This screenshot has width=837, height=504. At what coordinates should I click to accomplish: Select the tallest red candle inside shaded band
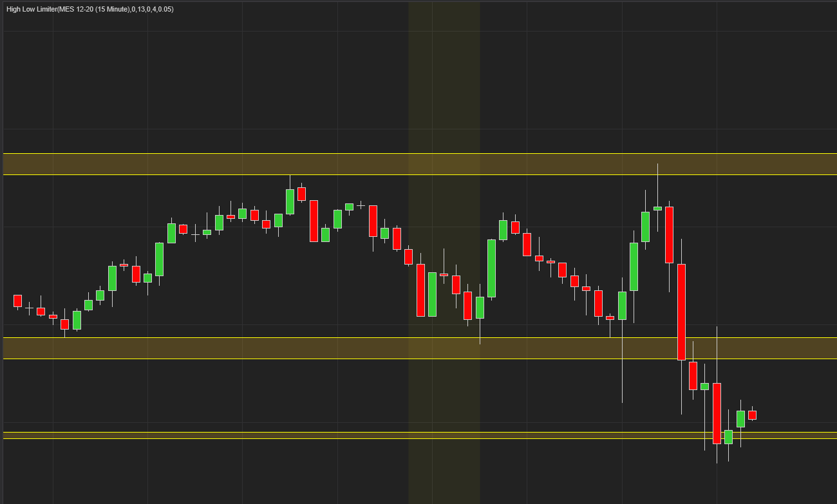pos(420,290)
